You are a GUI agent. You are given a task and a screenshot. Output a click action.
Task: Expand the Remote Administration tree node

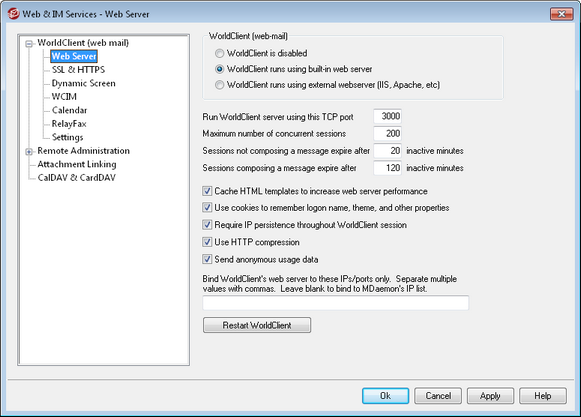point(29,152)
